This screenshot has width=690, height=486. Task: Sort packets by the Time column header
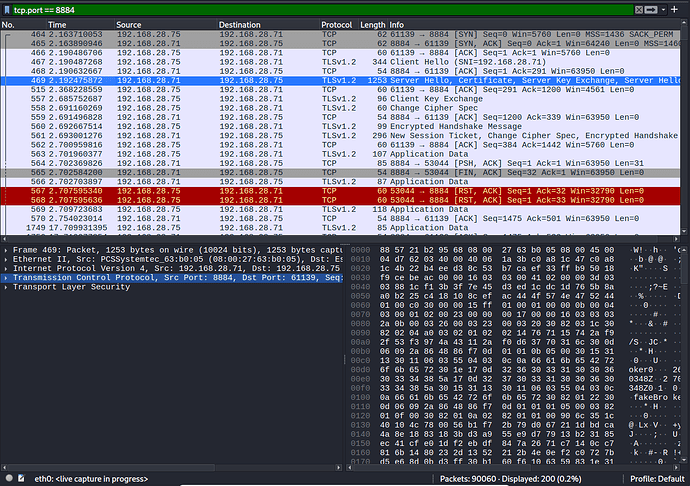(80, 25)
